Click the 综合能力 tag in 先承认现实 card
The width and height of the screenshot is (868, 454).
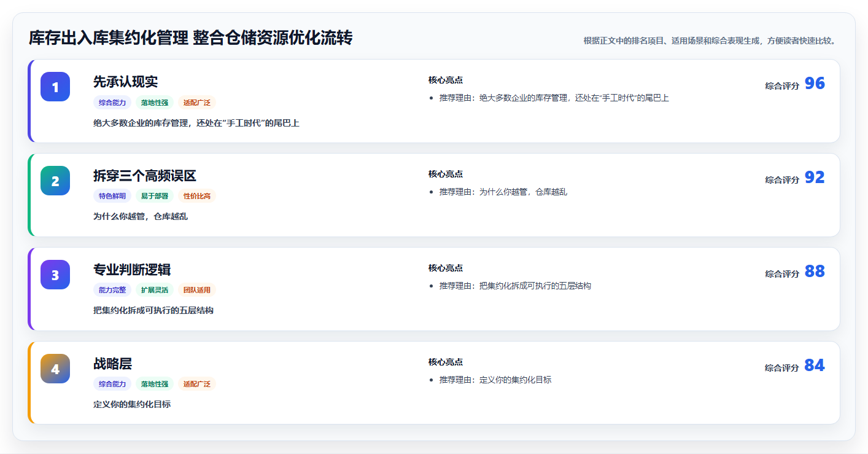(x=112, y=103)
